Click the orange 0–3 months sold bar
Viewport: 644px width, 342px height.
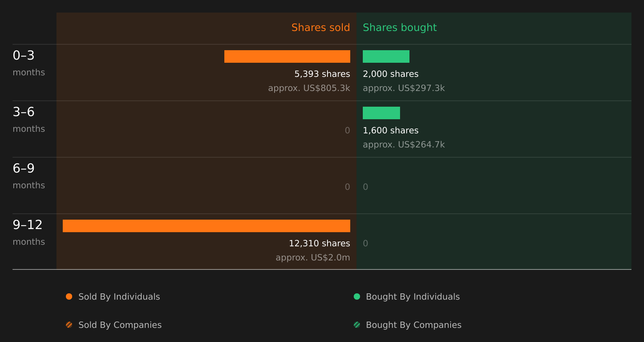coord(287,56)
